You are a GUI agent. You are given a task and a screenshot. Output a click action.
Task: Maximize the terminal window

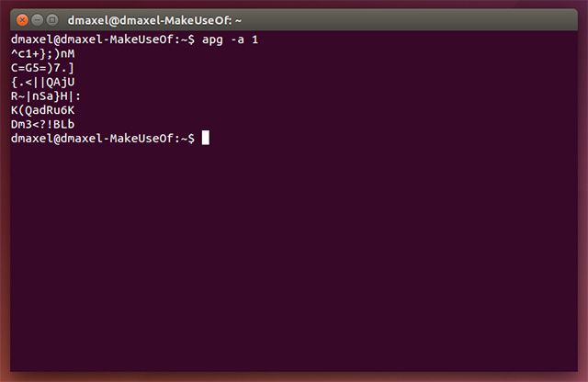[52, 18]
